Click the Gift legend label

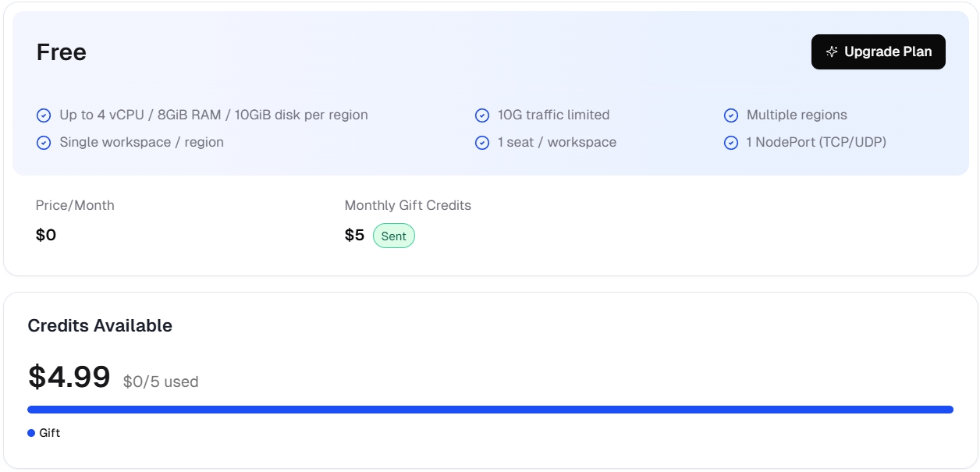click(x=50, y=433)
